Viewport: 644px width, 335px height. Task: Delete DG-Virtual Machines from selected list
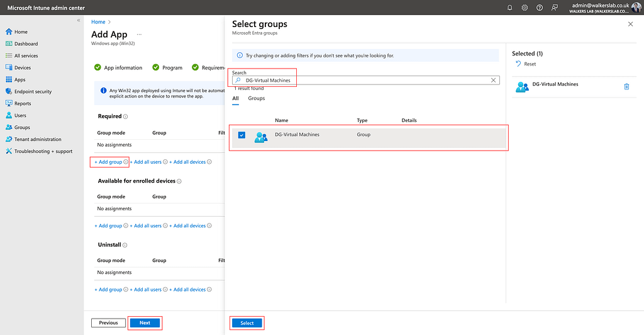click(x=626, y=87)
